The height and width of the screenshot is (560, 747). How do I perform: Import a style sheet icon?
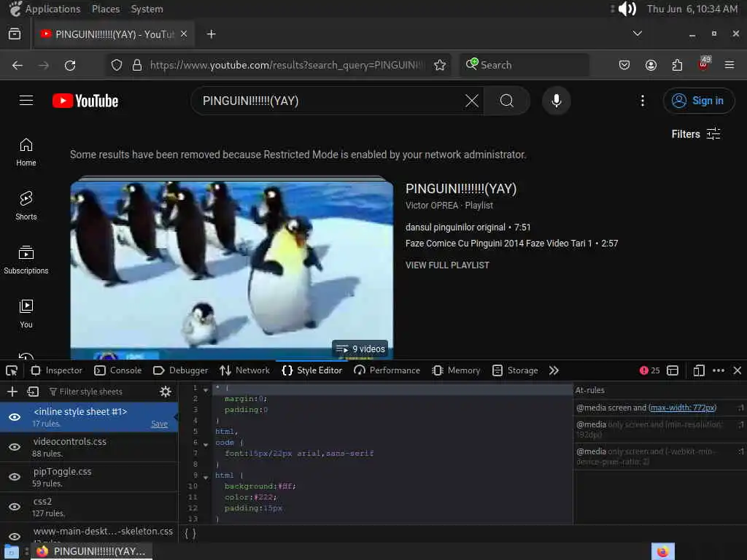tap(33, 392)
